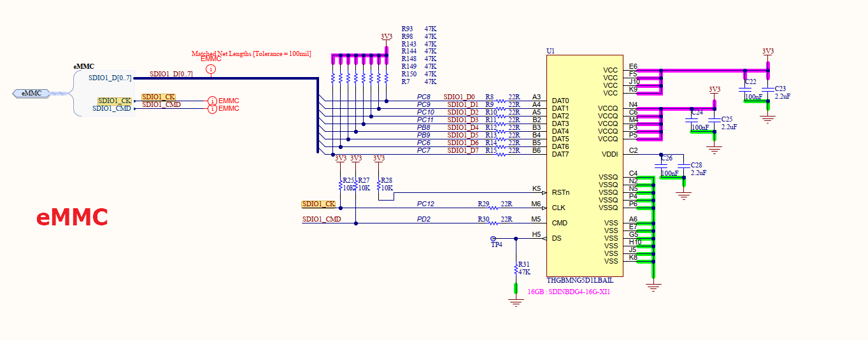Click the SDIO1_CMD net label left of PD2
868x340 pixels.
pos(322,219)
